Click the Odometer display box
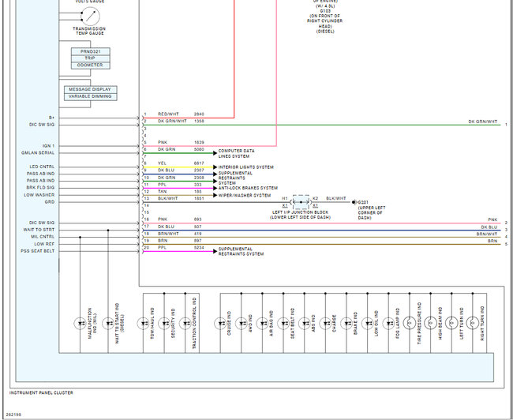 tap(89, 66)
